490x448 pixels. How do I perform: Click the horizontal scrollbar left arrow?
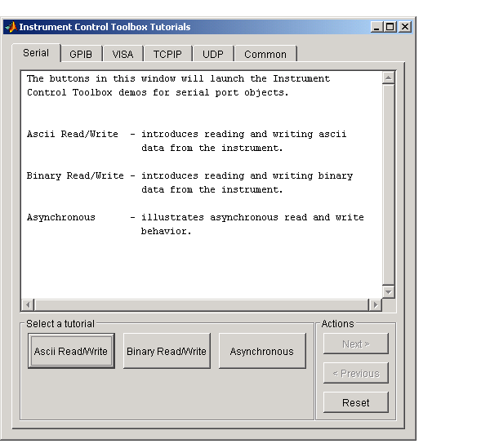pyautogui.click(x=28, y=304)
